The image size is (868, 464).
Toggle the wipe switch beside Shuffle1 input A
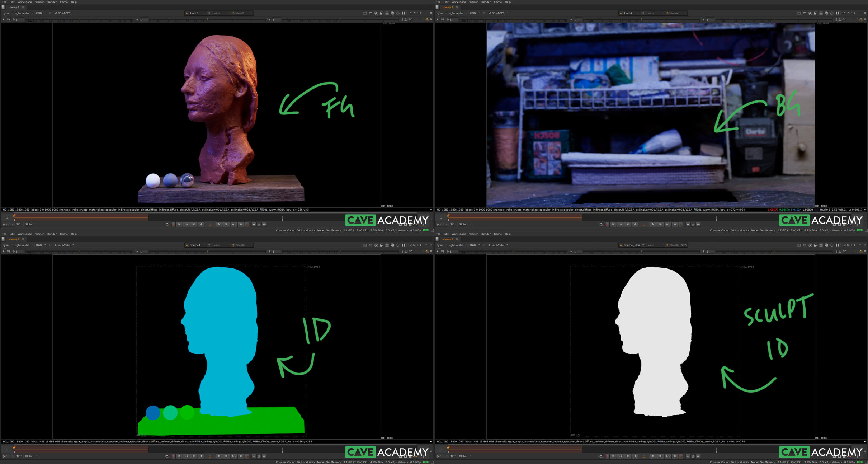click(209, 245)
